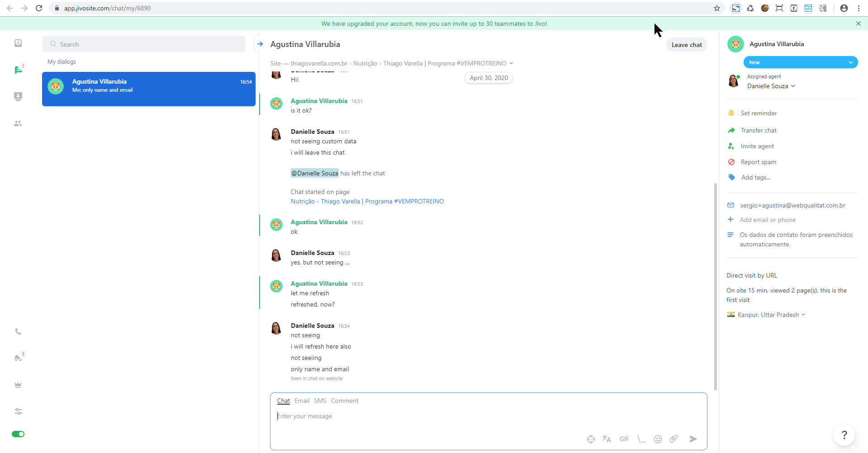
Task: Open the settings sliders icon in sidebar
Action: coord(18,411)
